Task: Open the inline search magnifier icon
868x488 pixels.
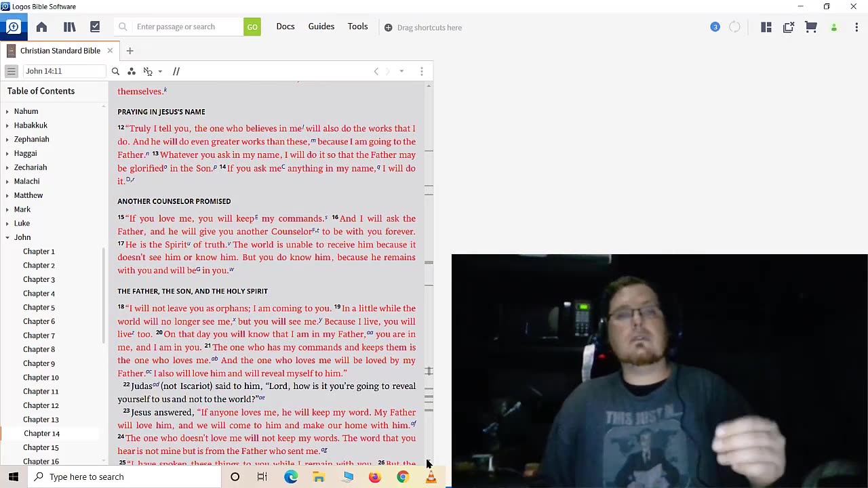Action: pos(115,71)
